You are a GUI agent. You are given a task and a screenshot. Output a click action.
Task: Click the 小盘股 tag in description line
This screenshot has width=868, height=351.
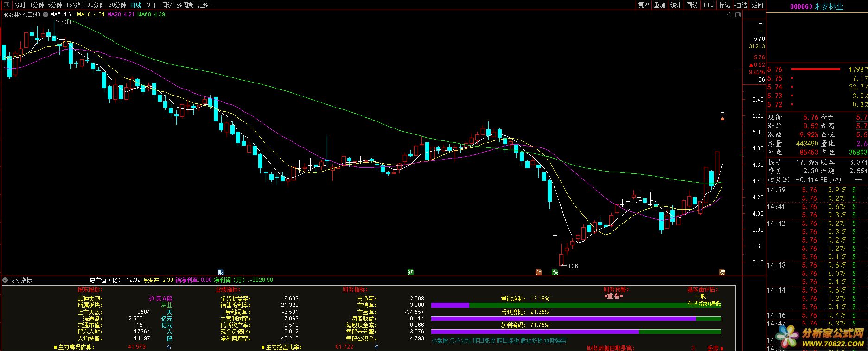[x=440, y=340]
